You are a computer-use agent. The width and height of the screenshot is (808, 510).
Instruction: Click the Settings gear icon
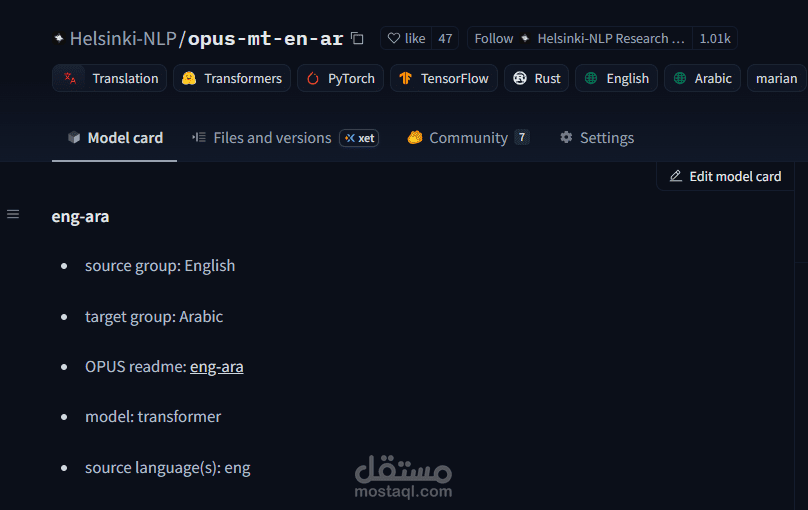tap(566, 138)
